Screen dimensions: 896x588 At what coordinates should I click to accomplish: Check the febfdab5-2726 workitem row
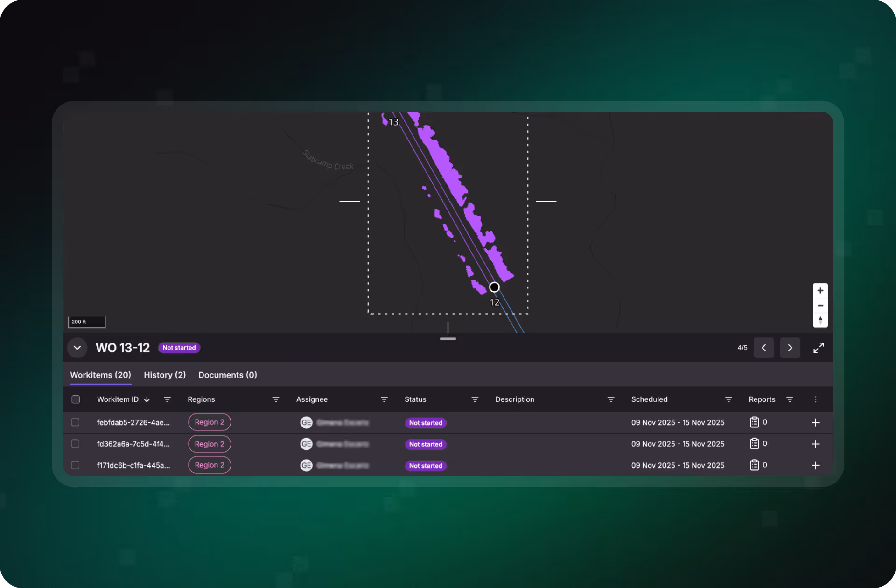click(x=75, y=422)
